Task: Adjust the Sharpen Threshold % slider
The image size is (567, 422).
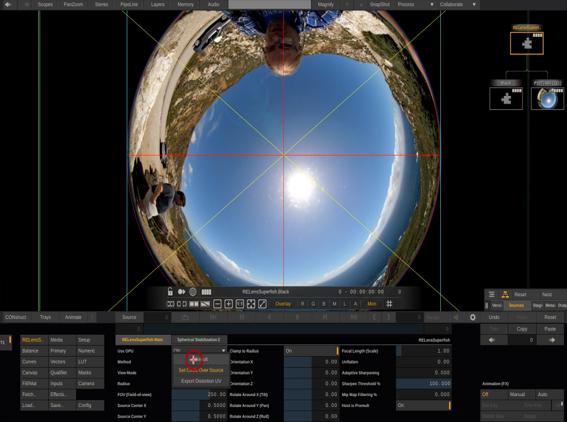Action: click(423, 384)
